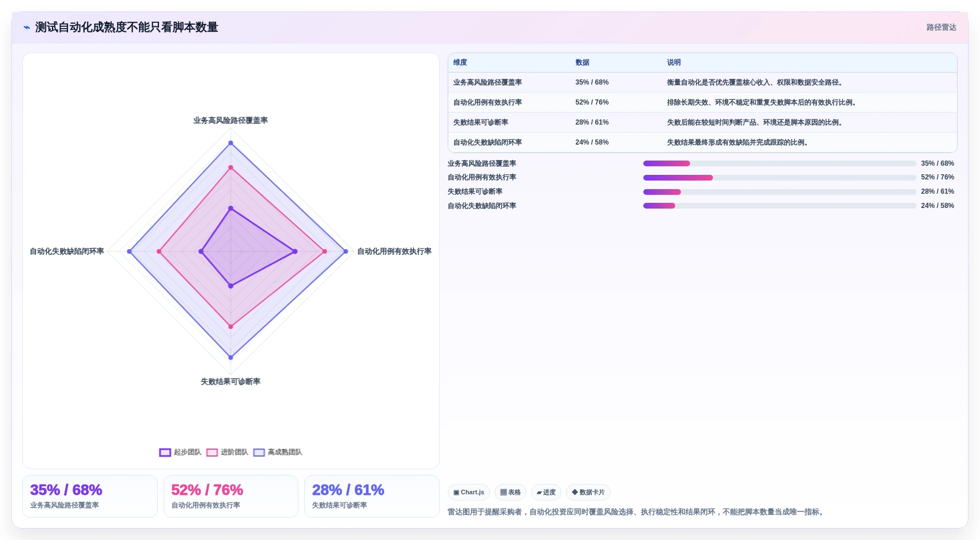Click the 路径雷达 label in header
The height and width of the screenshot is (540, 980).
coord(941,27)
